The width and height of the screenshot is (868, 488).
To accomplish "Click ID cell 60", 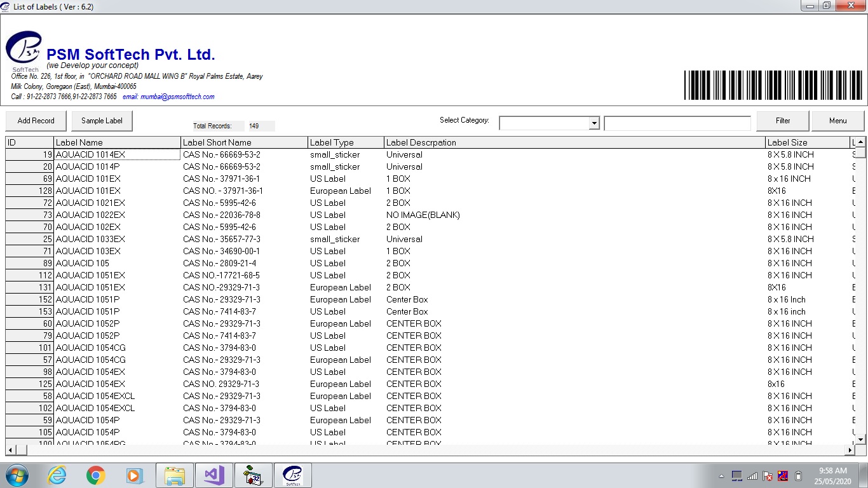I will [29, 323].
